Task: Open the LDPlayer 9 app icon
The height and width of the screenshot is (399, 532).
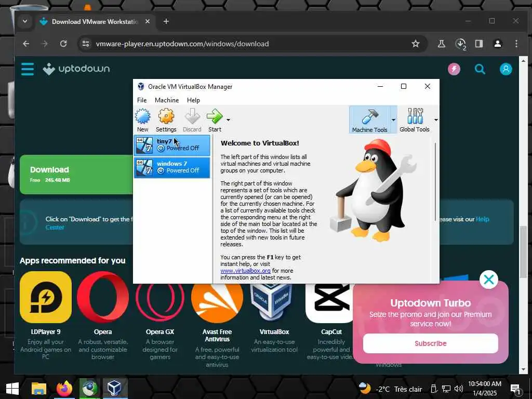Action: [46, 297]
